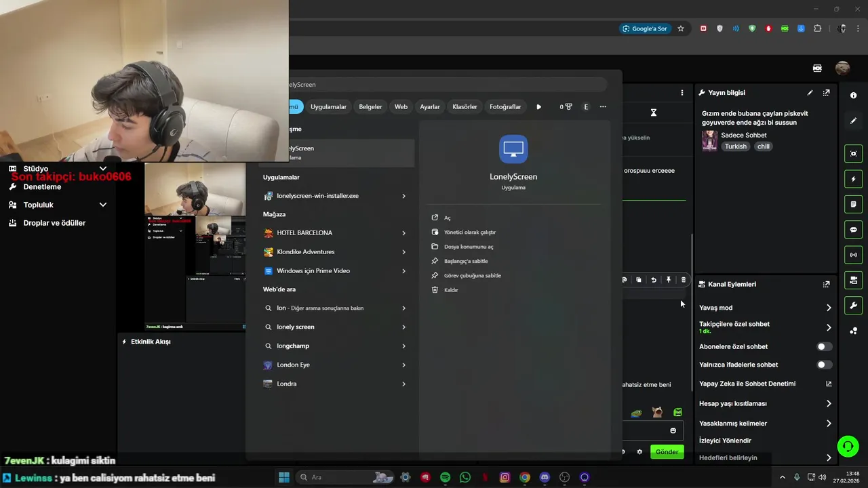Switch to Uygulamalar search filter tab
The image size is (868, 488).
click(328, 106)
